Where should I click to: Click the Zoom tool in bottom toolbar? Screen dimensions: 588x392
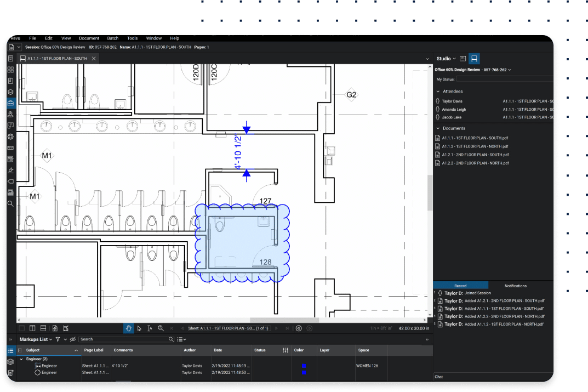point(161,328)
